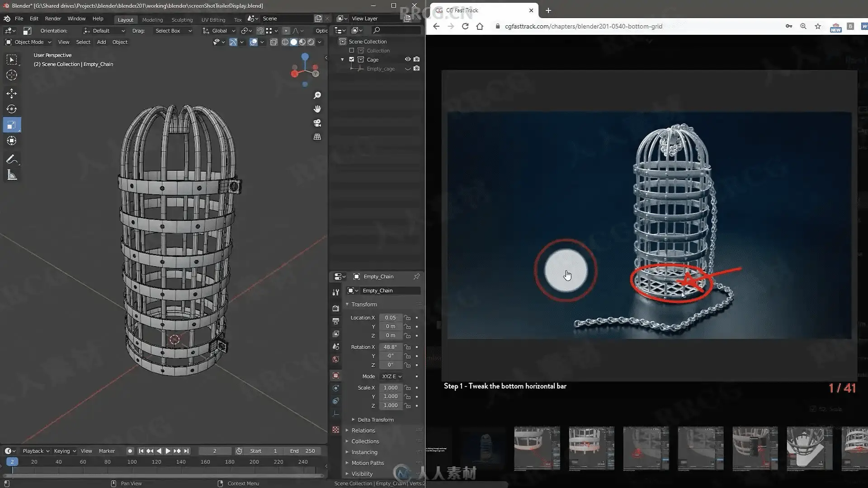The image size is (868, 488).
Task: Open the Render menu
Action: (x=53, y=19)
